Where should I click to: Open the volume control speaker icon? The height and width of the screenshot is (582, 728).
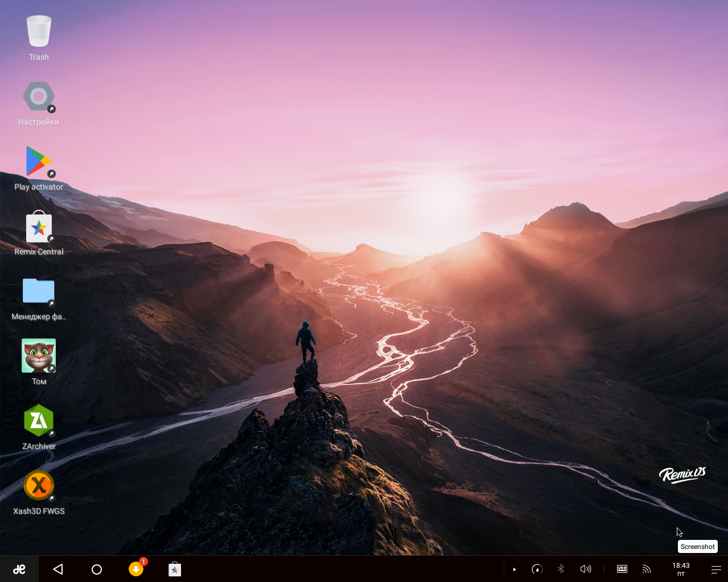click(585, 569)
